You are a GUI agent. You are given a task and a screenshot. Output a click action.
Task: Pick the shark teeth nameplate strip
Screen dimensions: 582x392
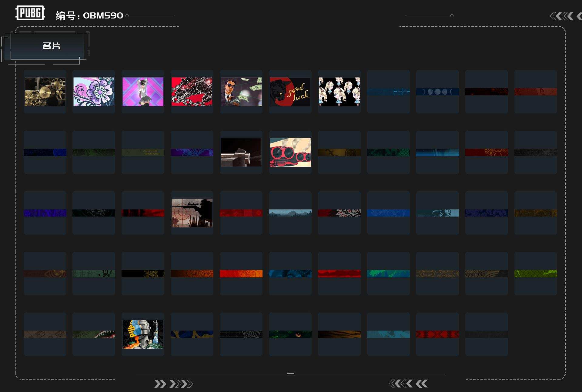click(94, 334)
